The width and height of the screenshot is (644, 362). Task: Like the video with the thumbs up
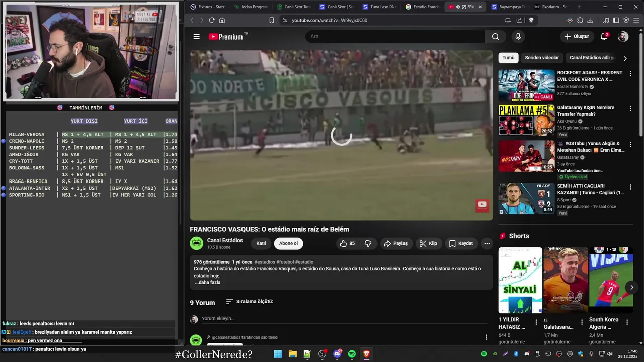pyautogui.click(x=348, y=243)
